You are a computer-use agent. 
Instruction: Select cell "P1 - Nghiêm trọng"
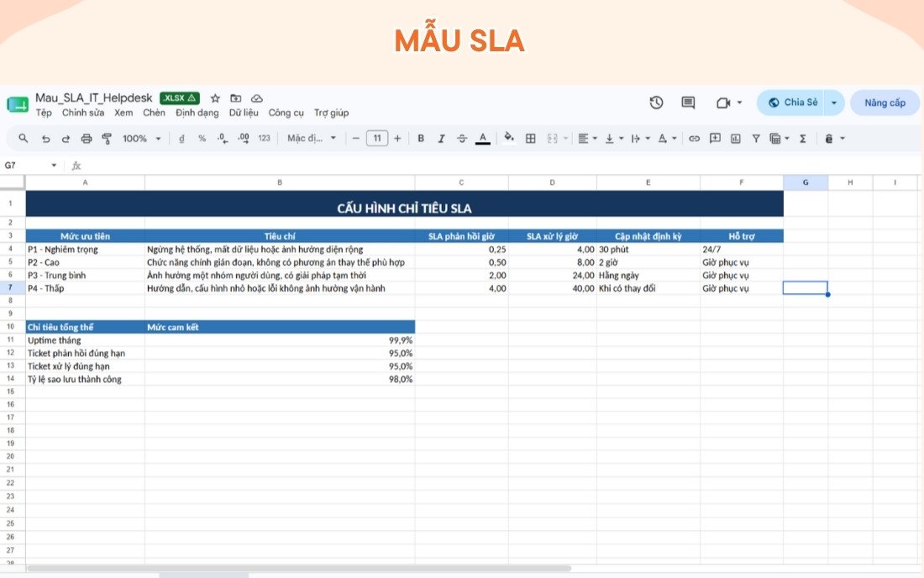click(86, 250)
